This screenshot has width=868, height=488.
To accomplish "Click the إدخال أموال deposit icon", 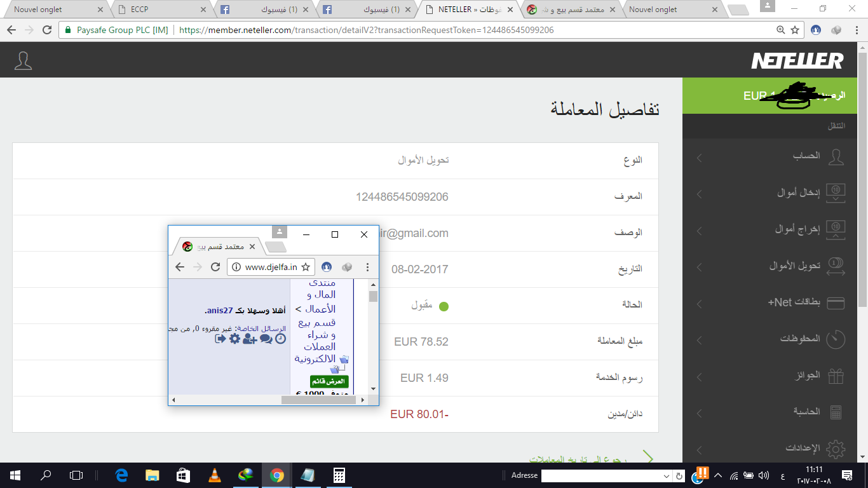I will tap(836, 194).
